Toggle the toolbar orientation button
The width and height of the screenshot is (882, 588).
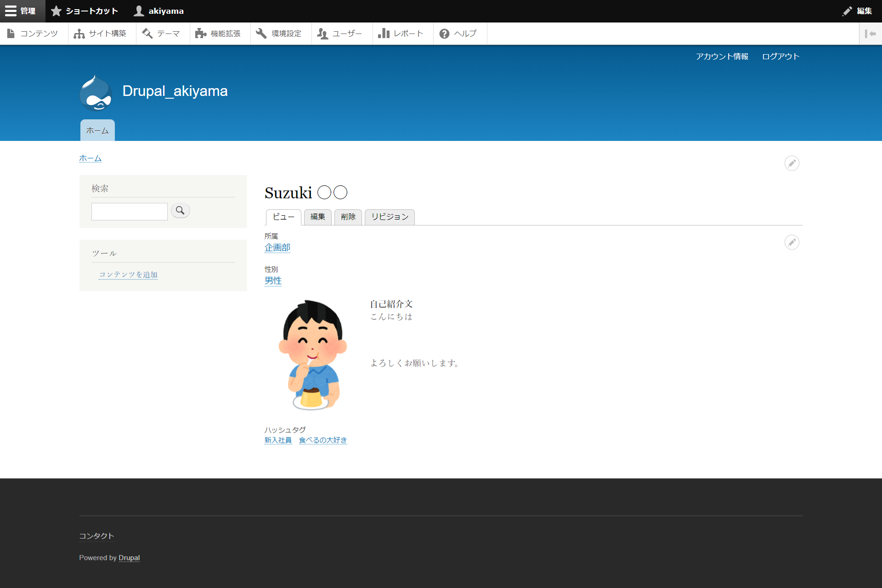click(x=870, y=34)
